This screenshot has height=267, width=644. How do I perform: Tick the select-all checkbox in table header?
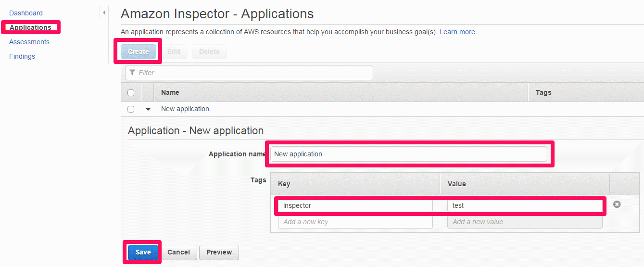(x=131, y=93)
